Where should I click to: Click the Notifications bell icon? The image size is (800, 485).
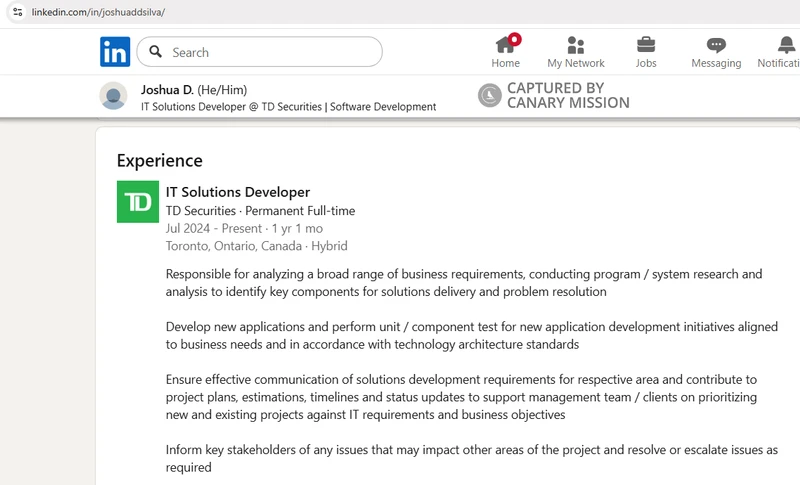pos(786,45)
